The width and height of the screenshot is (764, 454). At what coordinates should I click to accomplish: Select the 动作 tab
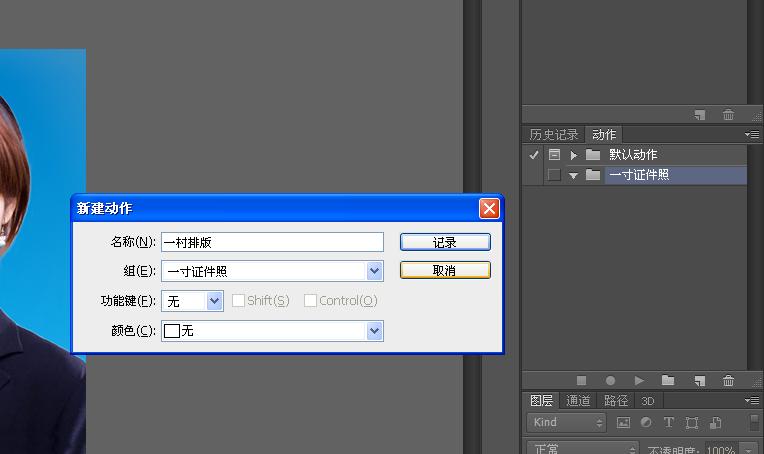click(x=604, y=134)
